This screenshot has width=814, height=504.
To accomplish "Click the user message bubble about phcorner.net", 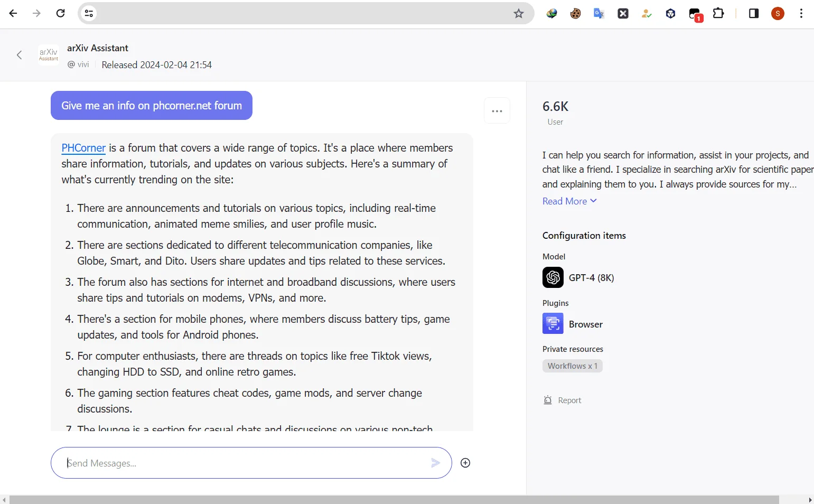I will click(152, 106).
